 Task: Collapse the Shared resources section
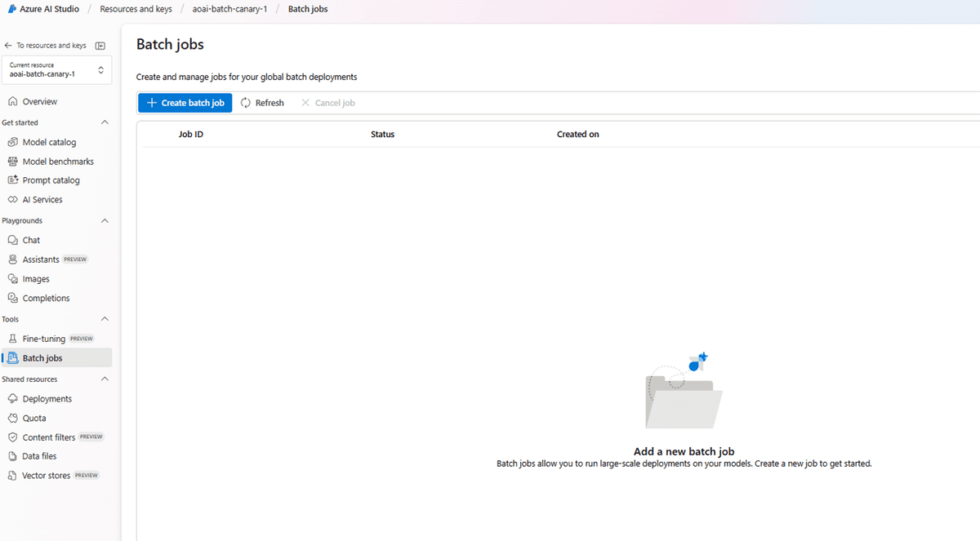[x=104, y=378]
